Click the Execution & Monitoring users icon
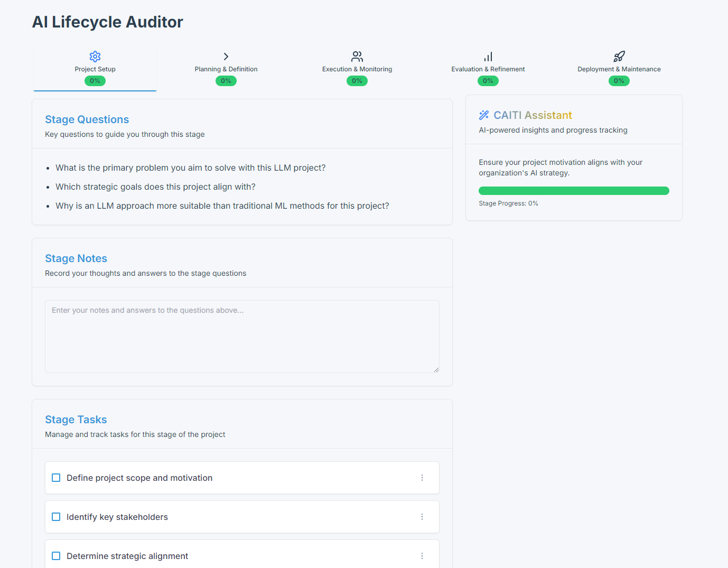 point(357,57)
